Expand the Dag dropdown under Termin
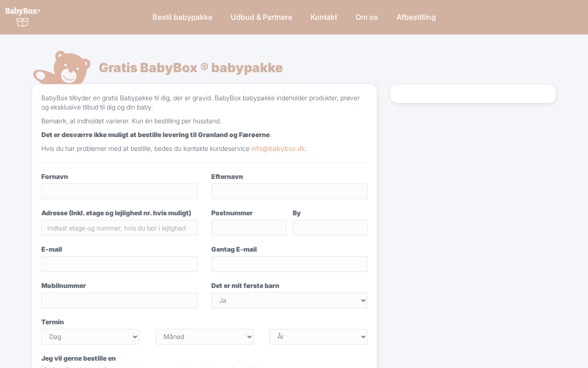The width and height of the screenshot is (588, 368). click(x=90, y=337)
